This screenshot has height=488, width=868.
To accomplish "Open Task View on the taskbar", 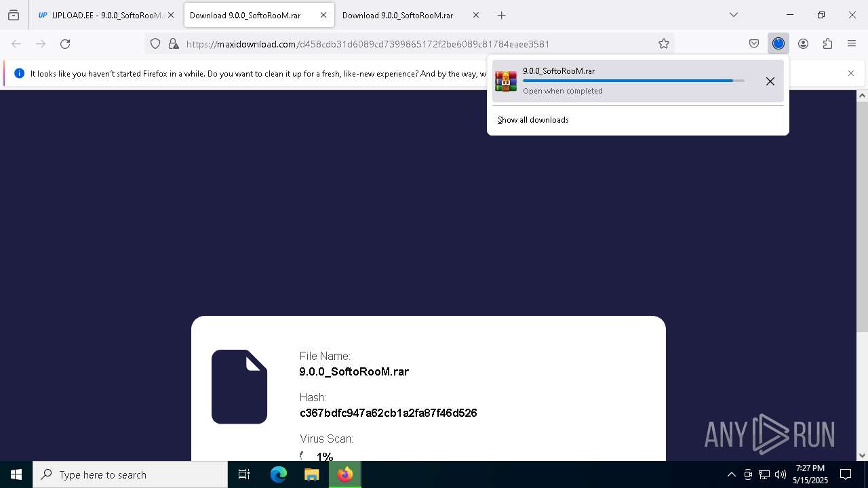I will (244, 474).
